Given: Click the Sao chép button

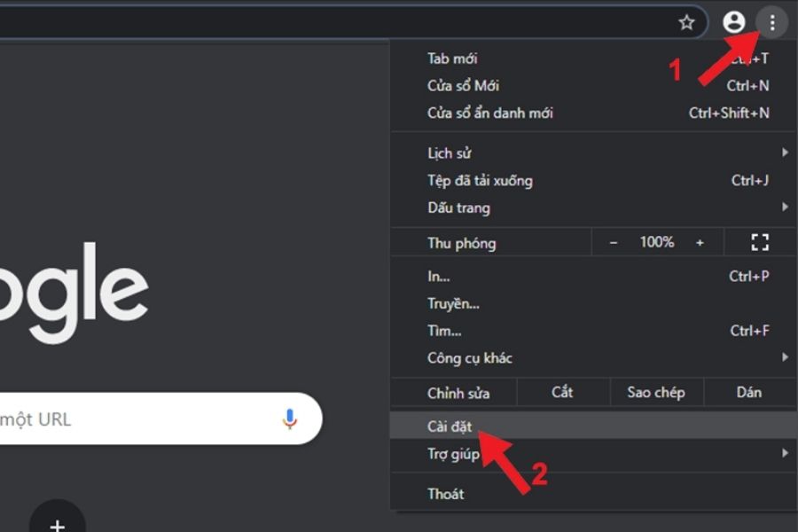Looking at the screenshot, I should tap(656, 392).
